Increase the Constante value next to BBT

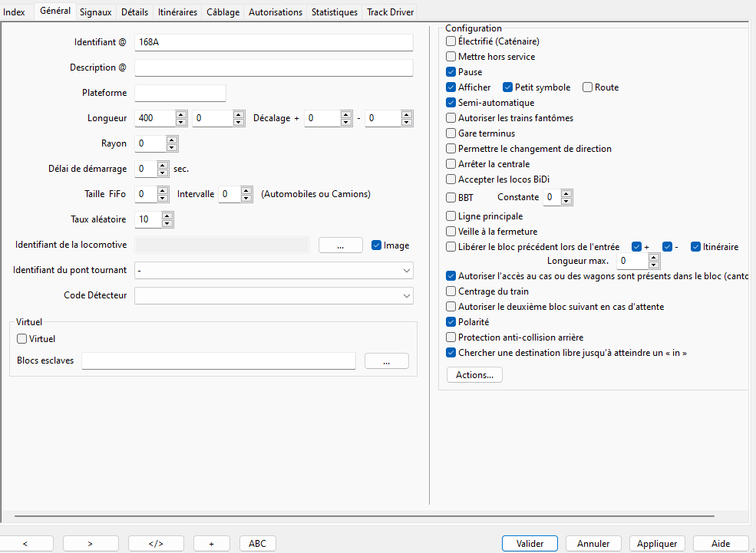coord(566,193)
